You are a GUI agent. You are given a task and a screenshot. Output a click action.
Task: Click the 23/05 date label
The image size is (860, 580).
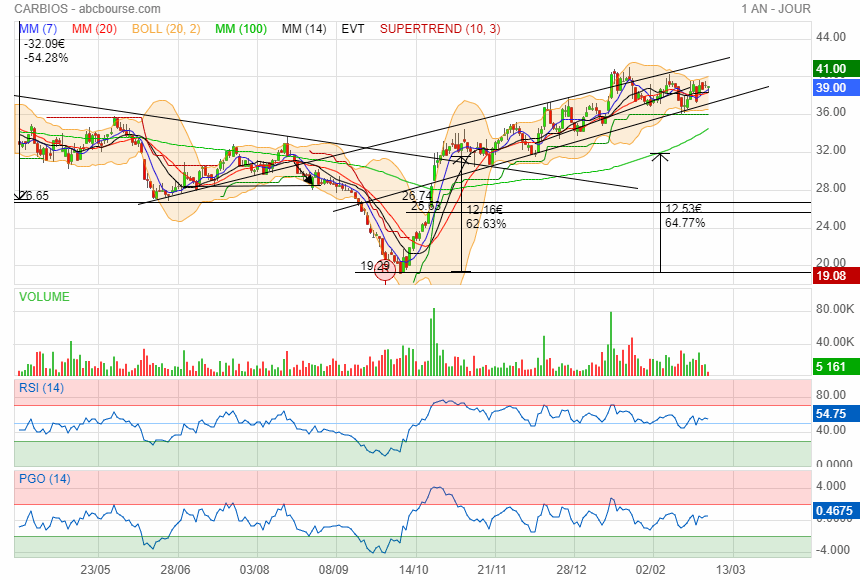point(95,570)
